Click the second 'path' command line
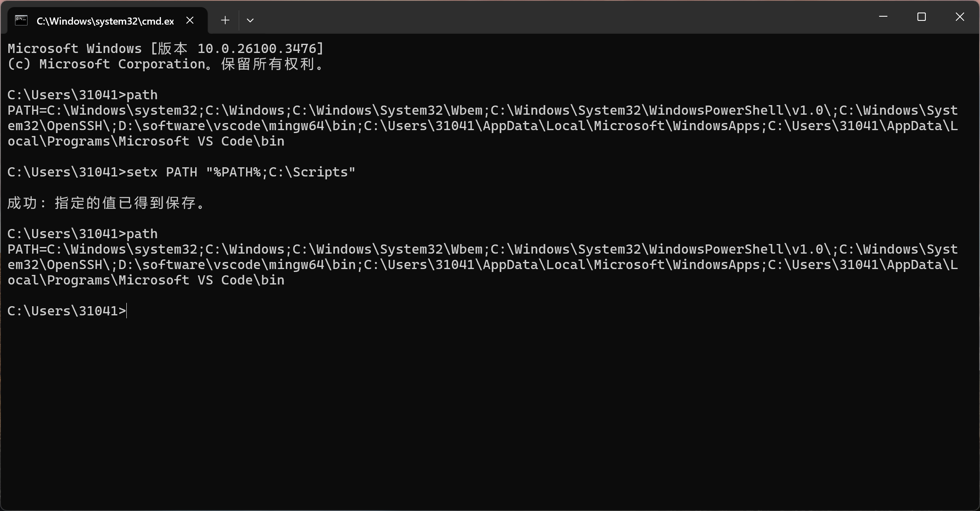Image resolution: width=980 pixels, height=511 pixels. (x=83, y=234)
